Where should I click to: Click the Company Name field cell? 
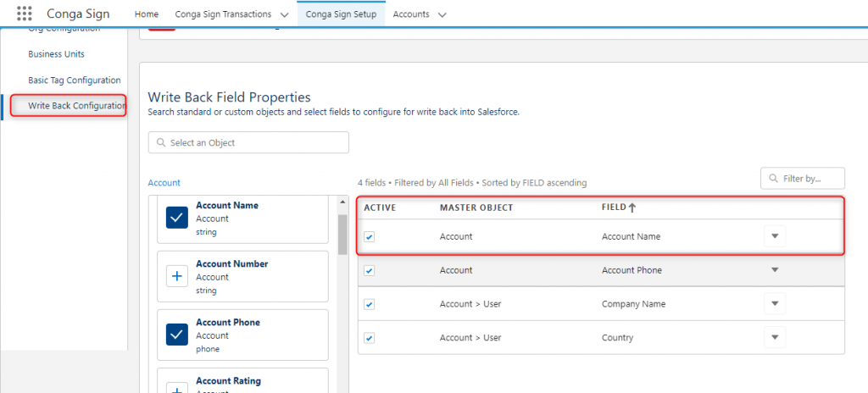[633, 304]
